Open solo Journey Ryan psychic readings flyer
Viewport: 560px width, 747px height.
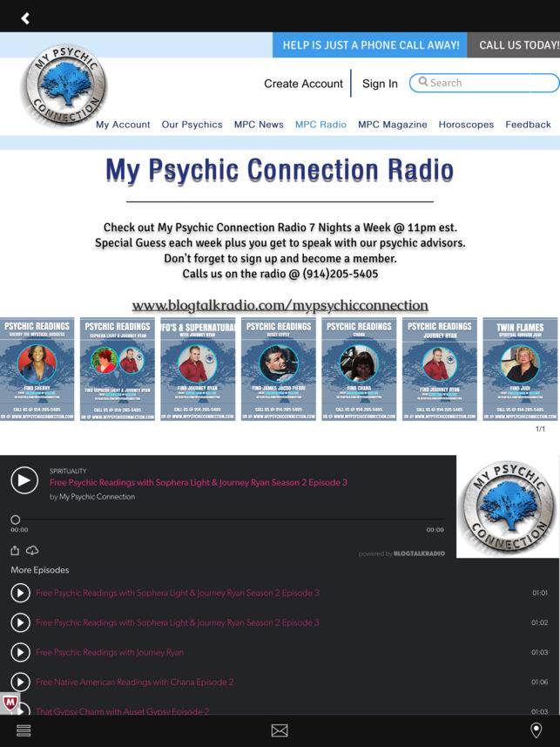pyautogui.click(x=440, y=369)
